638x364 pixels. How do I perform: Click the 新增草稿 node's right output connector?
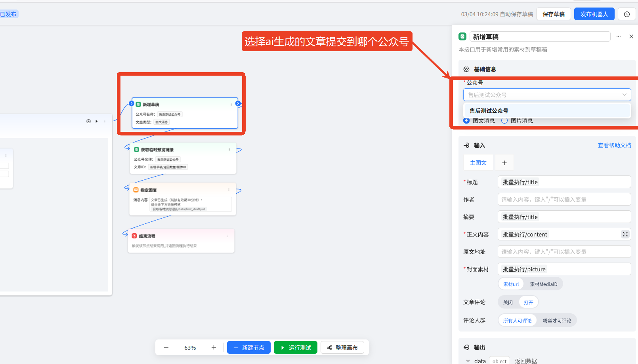(238, 103)
